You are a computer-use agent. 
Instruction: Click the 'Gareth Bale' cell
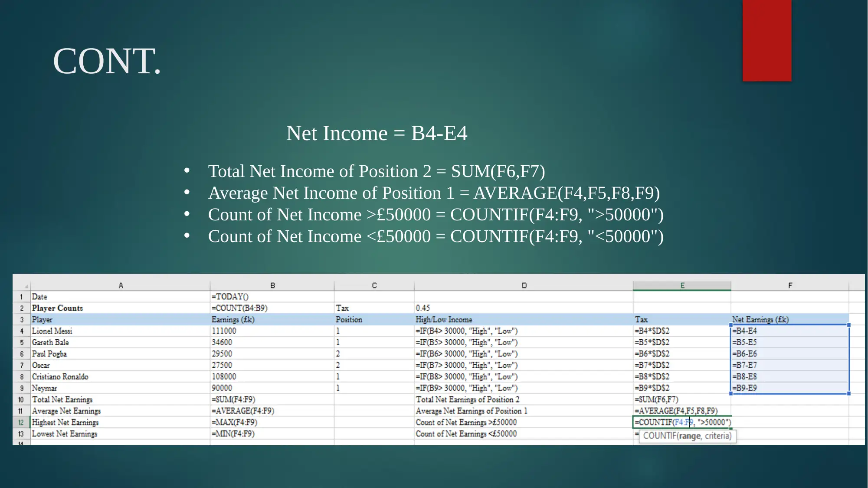click(121, 342)
